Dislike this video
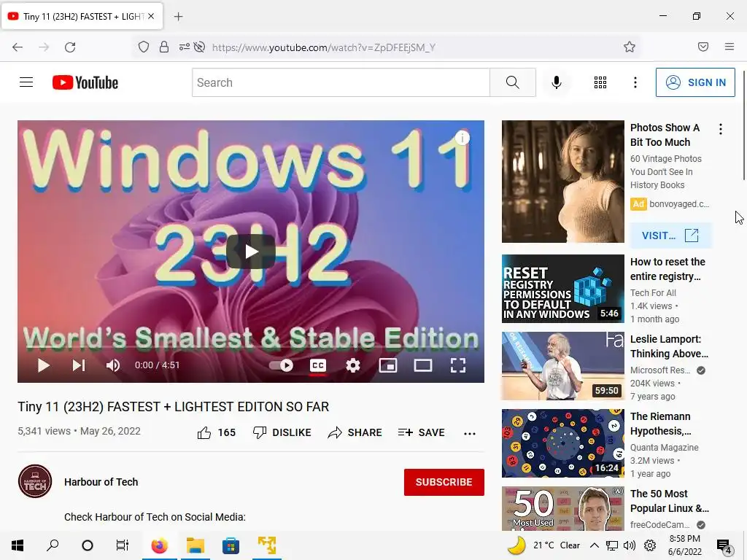This screenshot has height=560, width=747. tap(282, 432)
